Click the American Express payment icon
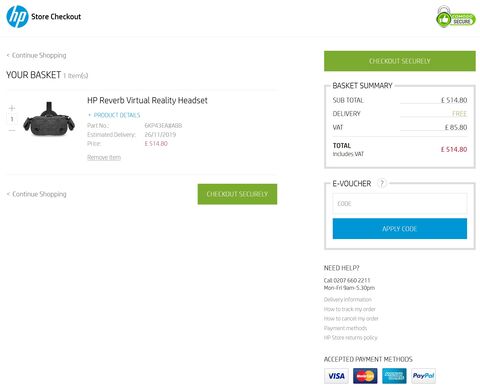The image size is (480, 387). point(394,376)
